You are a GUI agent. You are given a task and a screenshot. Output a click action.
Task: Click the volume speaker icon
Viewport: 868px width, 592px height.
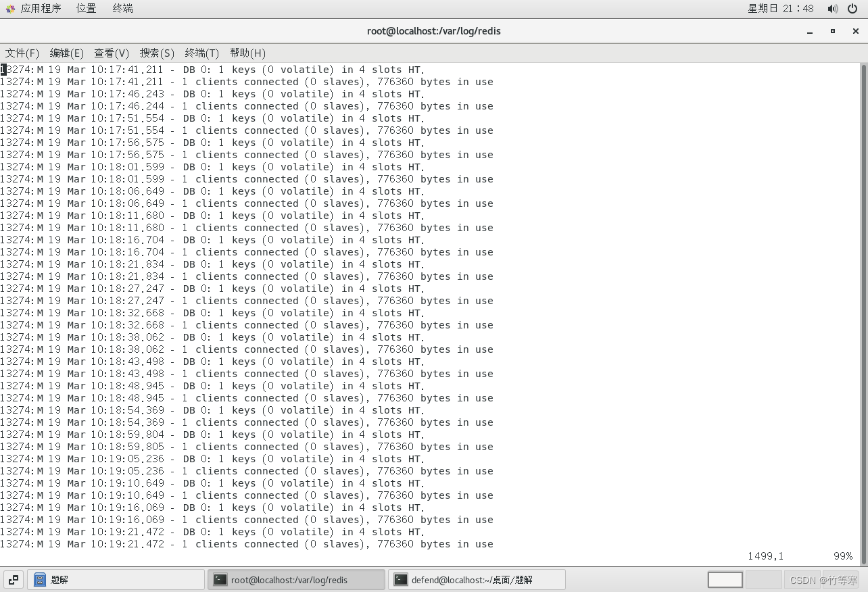pyautogui.click(x=832, y=9)
